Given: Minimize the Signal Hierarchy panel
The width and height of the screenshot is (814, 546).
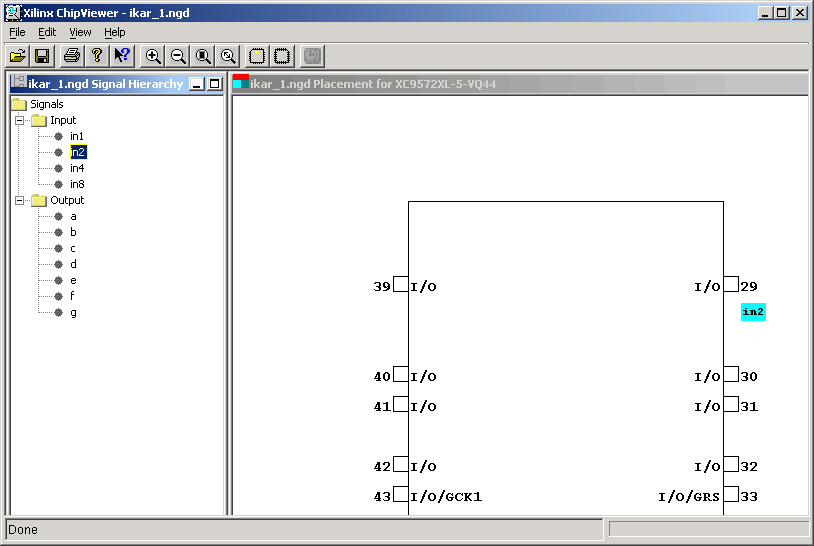Looking at the screenshot, I should 197,84.
